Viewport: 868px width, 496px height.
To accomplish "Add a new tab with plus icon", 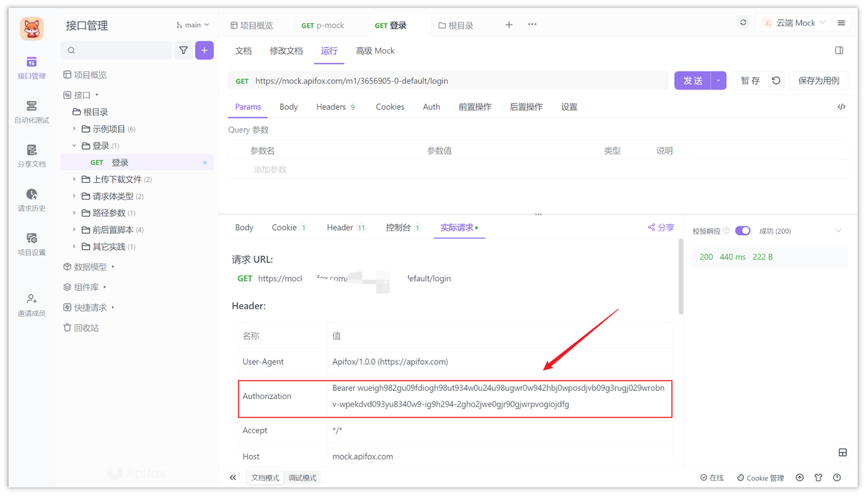I will [x=509, y=24].
